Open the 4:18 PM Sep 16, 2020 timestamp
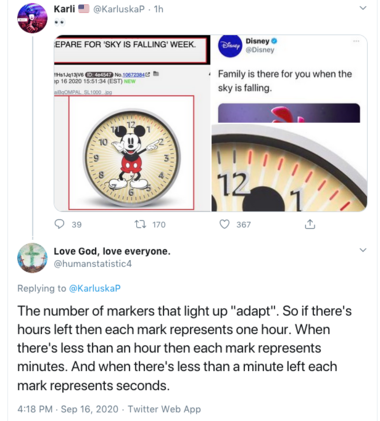The height and width of the screenshot is (421, 380). tap(68, 409)
